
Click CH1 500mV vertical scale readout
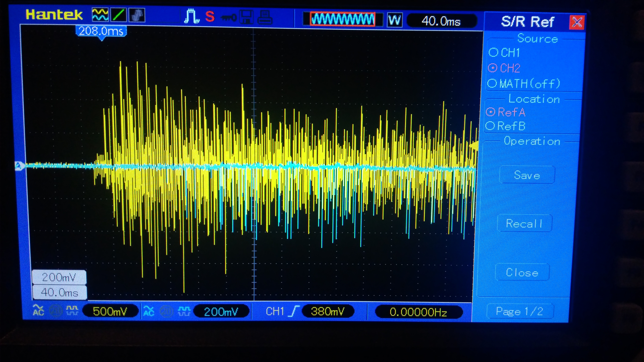pyautogui.click(x=110, y=311)
